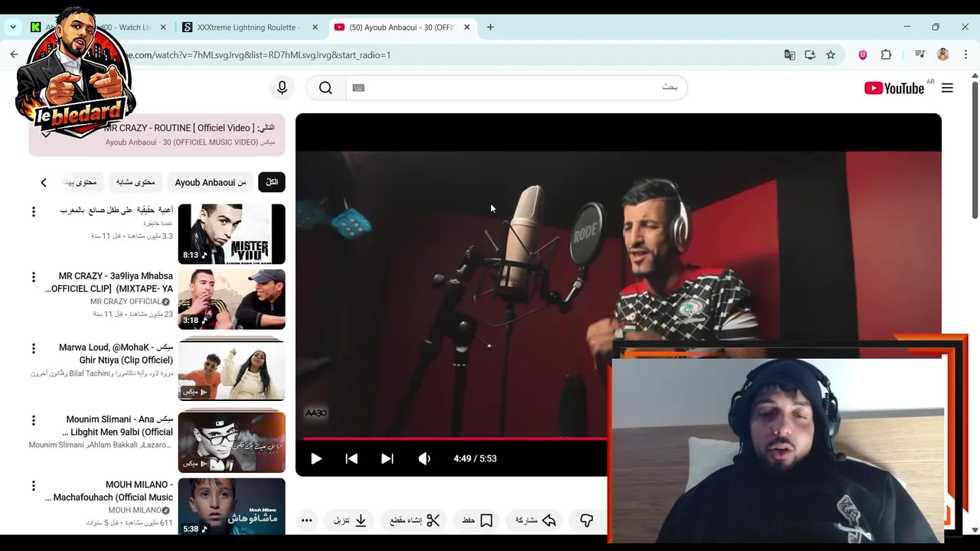Open options menu for Ghir Ntiya mix

pyautogui.click(x=33, y=348)
